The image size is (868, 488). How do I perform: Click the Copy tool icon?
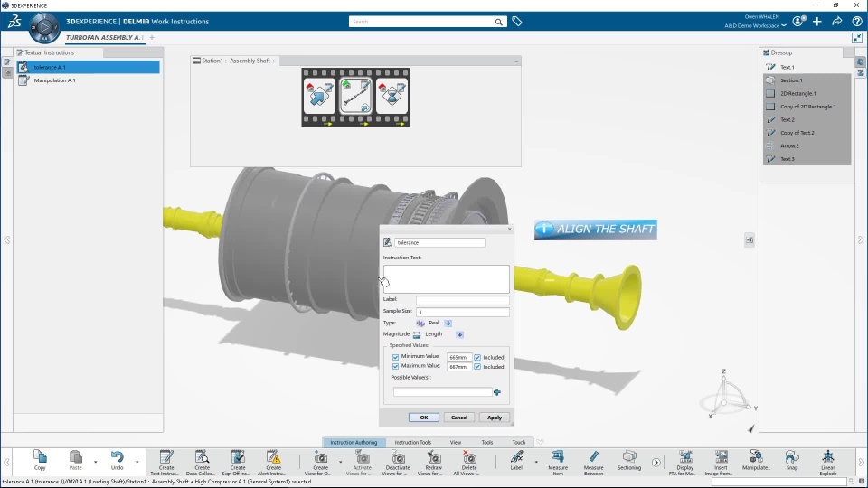40,457
